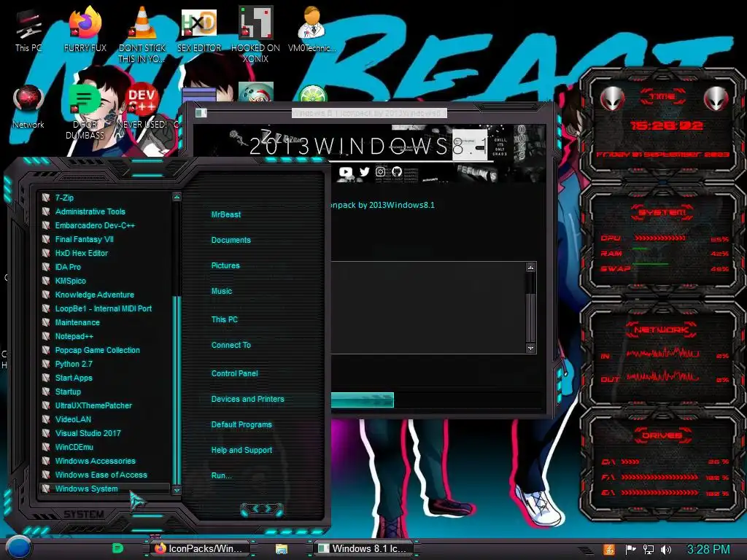Screen dimensions: 747x560
Task: Open the HOOKED ON XONIX desktop shortcut
Action: click(x=255, y=34)
